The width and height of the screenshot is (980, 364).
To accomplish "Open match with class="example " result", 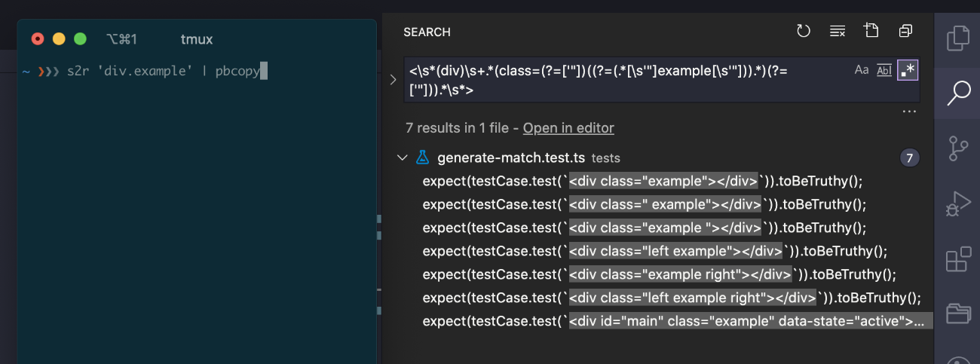I will click(x=645, y=228).
